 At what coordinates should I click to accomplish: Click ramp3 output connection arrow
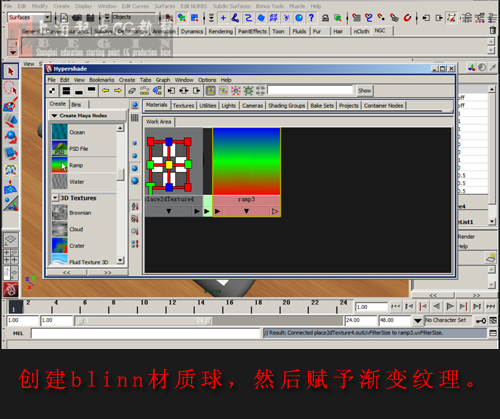pos(275,211)
